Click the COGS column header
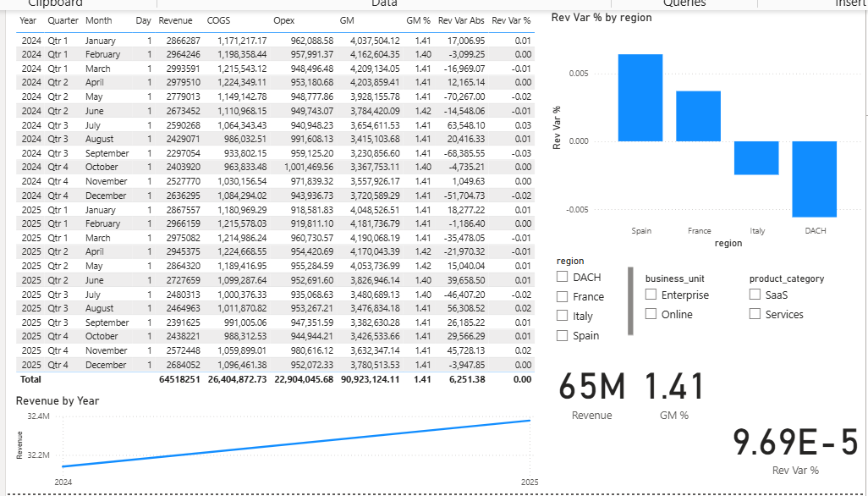The width and height of the screenshot is (868, 496). coord(218,20)
